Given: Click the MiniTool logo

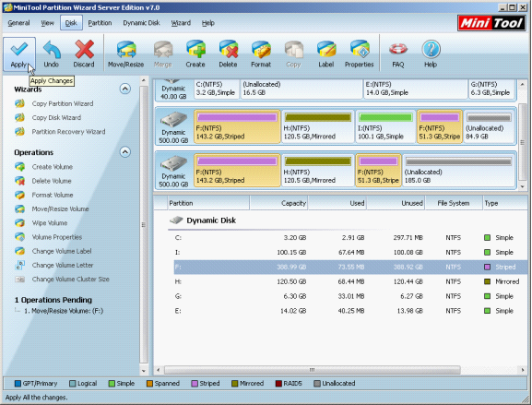Looking at the screenshot, I should 491,23.
